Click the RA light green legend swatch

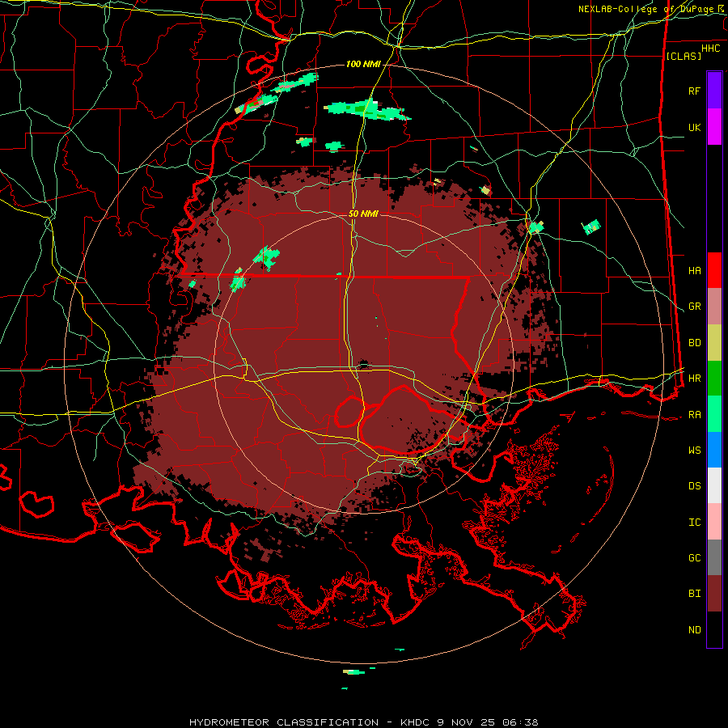(714, 414)
